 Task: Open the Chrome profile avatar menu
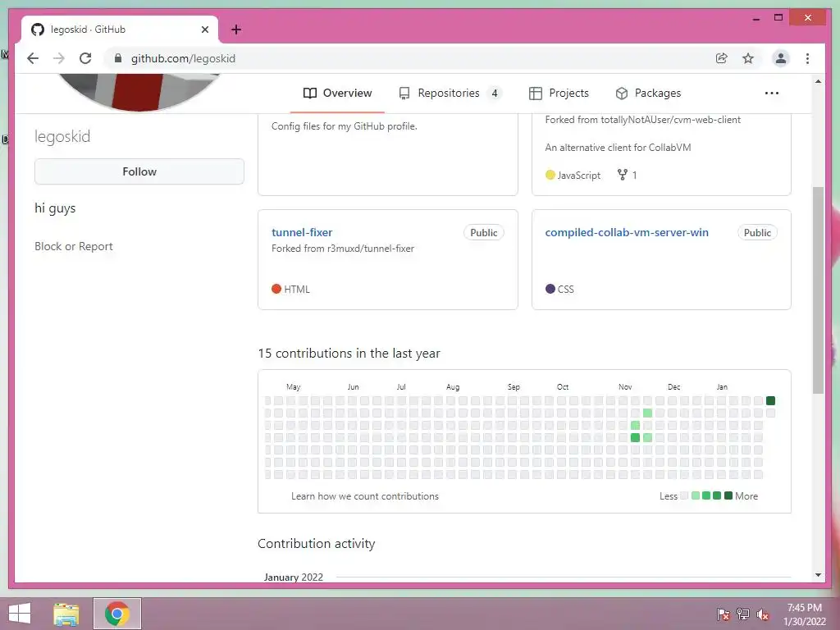(781, 58)
